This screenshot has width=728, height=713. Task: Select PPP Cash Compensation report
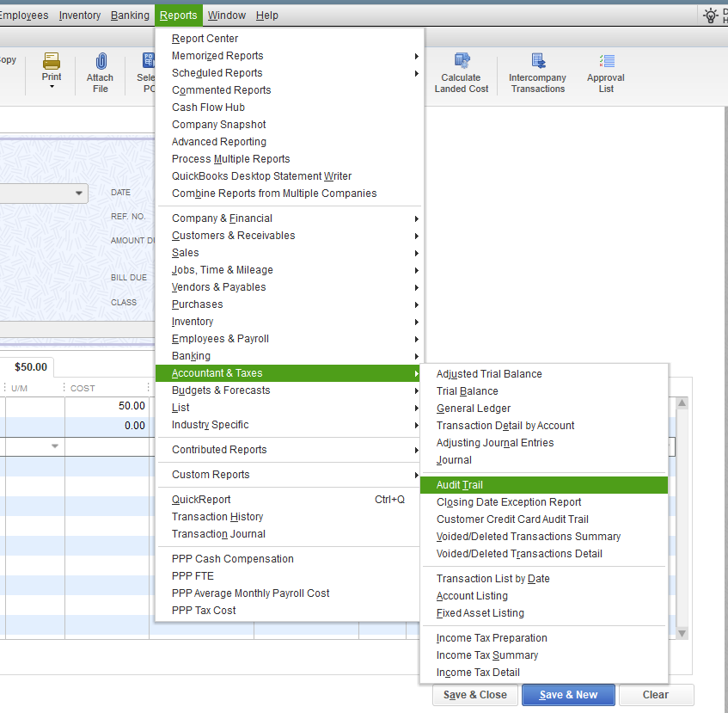coord(288,559)
